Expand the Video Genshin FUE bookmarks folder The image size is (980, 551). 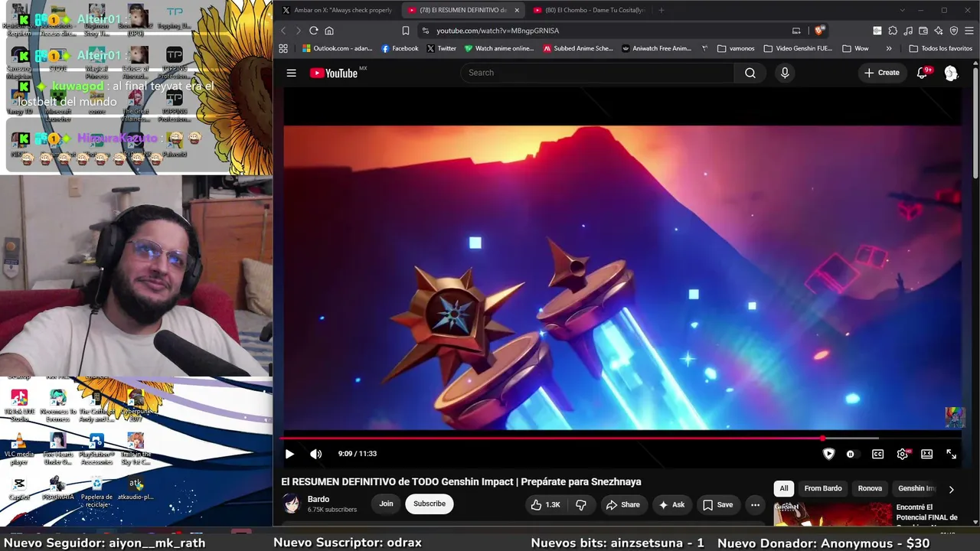[x=798, y=48]
